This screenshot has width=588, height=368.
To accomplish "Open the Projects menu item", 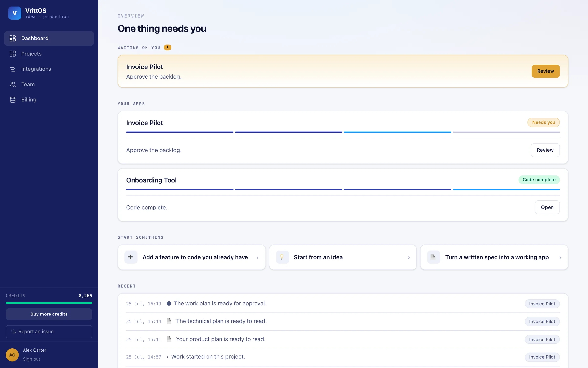I will tap(49, 54).
